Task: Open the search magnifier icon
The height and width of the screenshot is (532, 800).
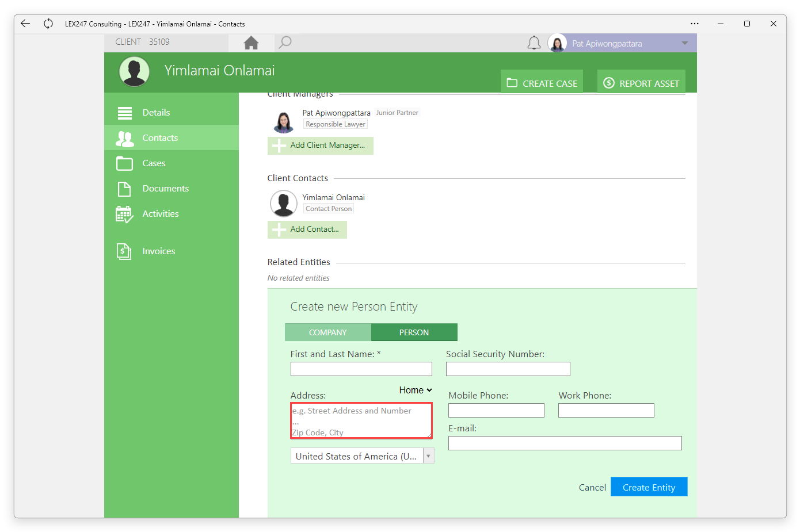Action: point(285,43)
